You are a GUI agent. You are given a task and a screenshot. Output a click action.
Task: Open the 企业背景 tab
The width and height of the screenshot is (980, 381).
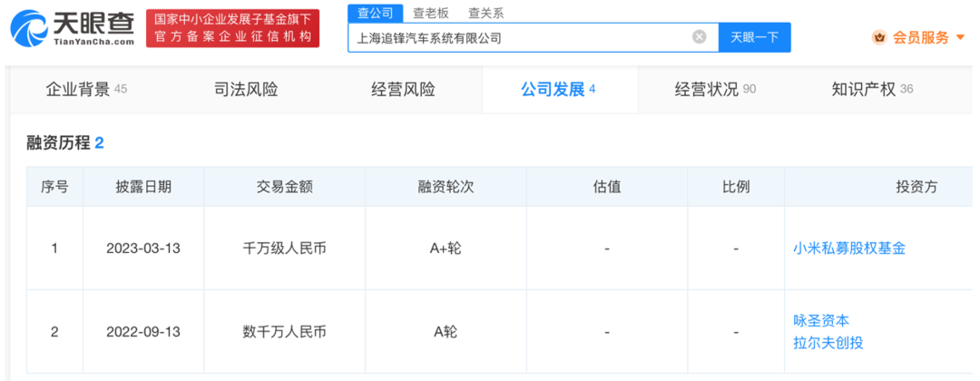[x=86, y=89]
